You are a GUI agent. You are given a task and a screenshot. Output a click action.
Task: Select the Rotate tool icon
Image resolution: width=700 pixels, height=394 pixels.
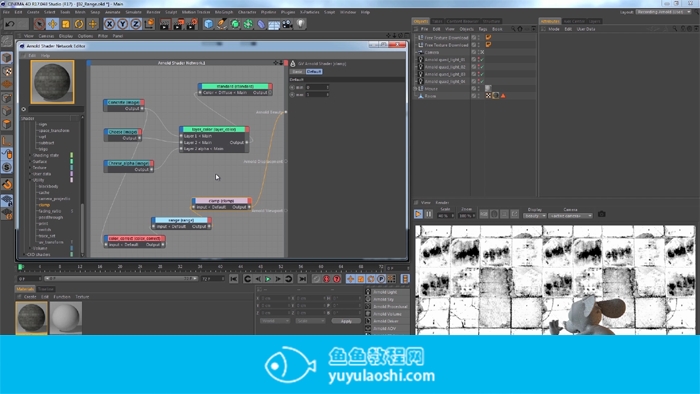pyautogui.click(x=79, y=24)
